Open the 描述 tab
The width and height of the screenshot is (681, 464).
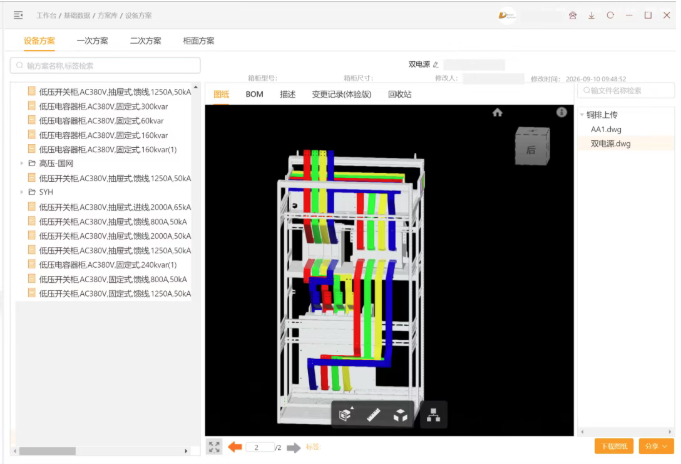tap(288, 94)
